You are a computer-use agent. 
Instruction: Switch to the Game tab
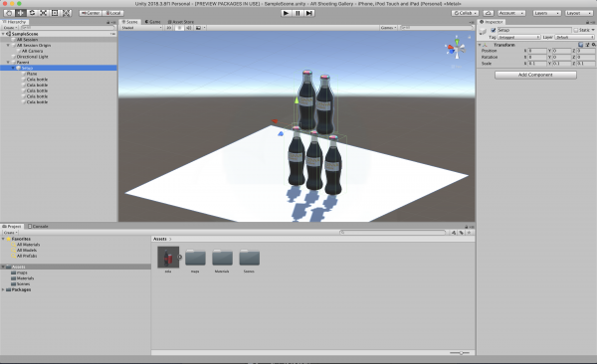(x=152, y=22)
